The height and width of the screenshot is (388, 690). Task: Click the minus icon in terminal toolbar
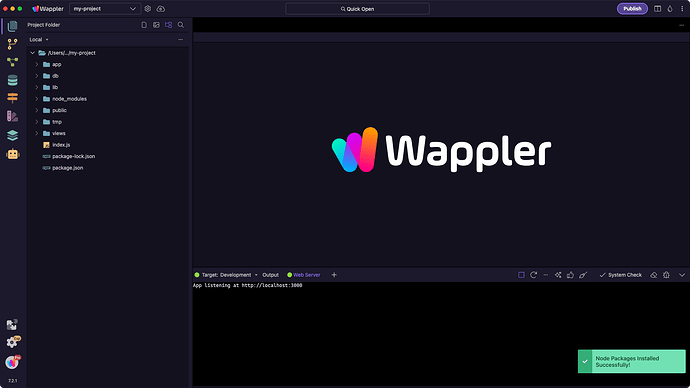(546, 275)
